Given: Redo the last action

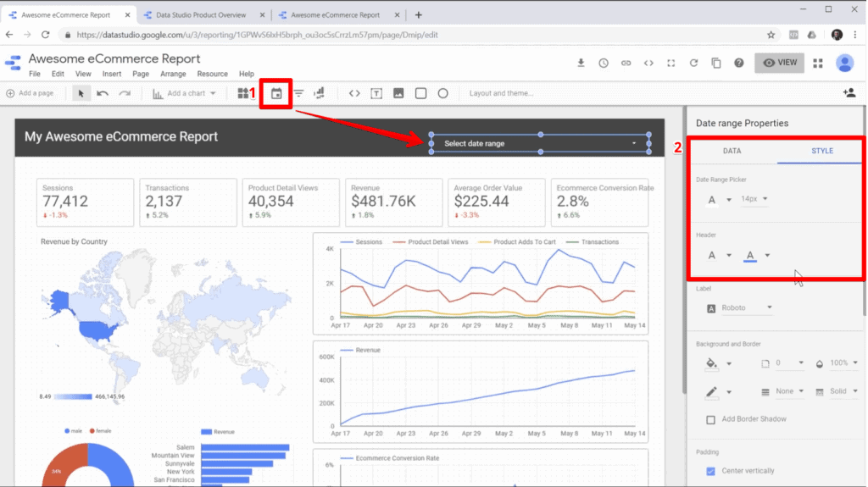Looking at the screenshot, I should (125, 93).
